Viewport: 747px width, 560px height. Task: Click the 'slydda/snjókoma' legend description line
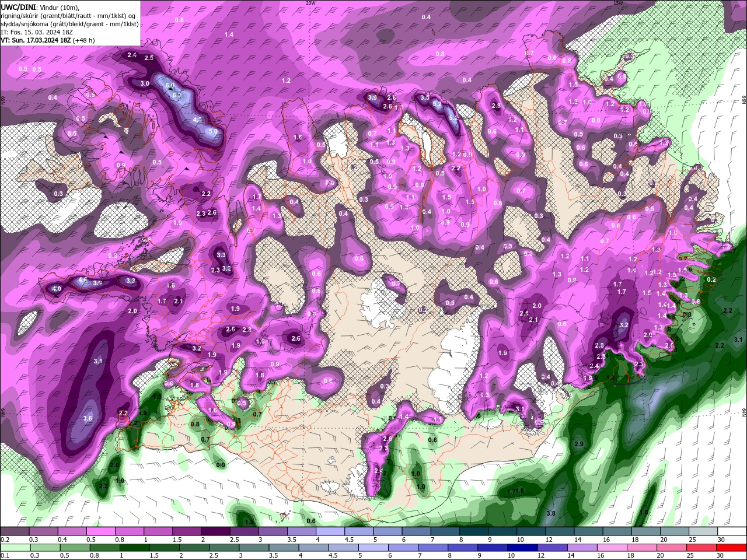(69, 24)
